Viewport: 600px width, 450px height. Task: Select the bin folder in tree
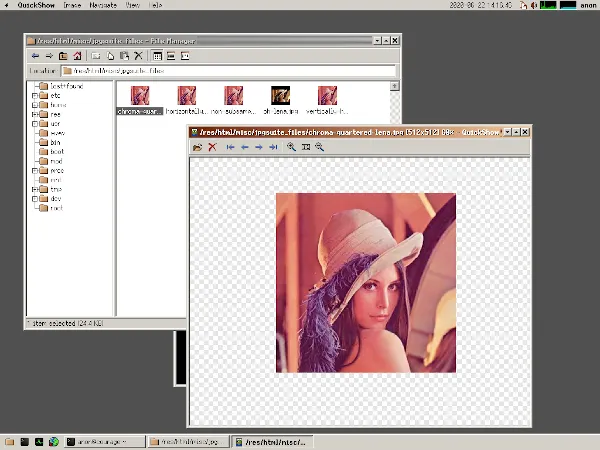[50, 142]
